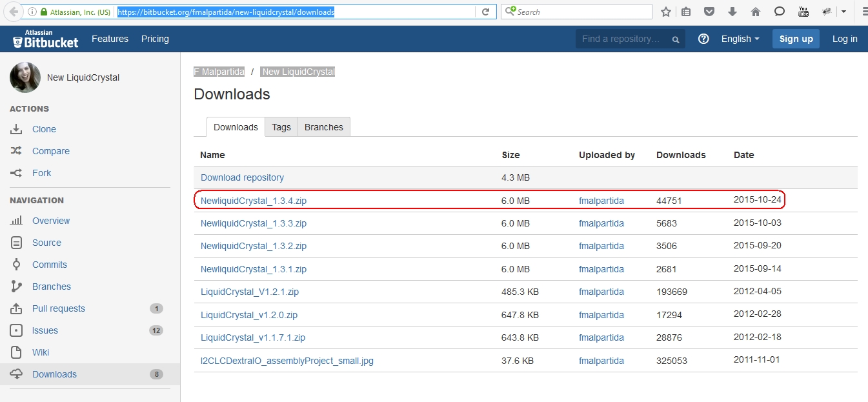Click the YouTube toolbar icon
This screenshot has width=868, height=402.
803,12
